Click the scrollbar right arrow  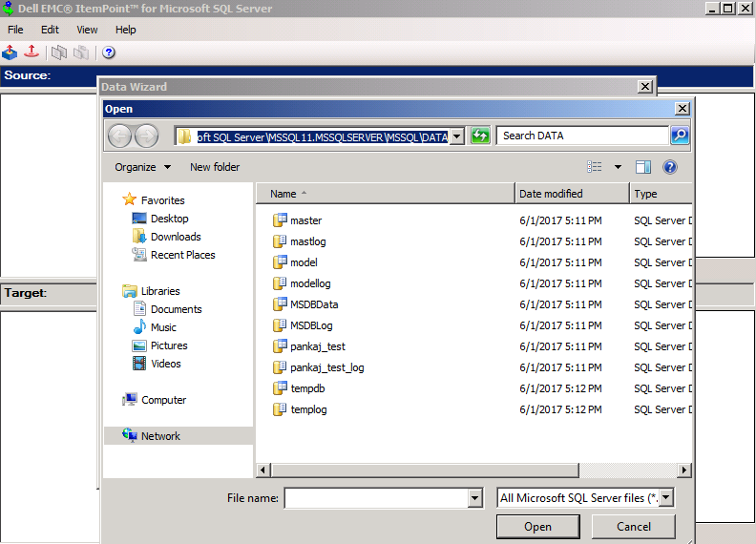pos(683,470)
